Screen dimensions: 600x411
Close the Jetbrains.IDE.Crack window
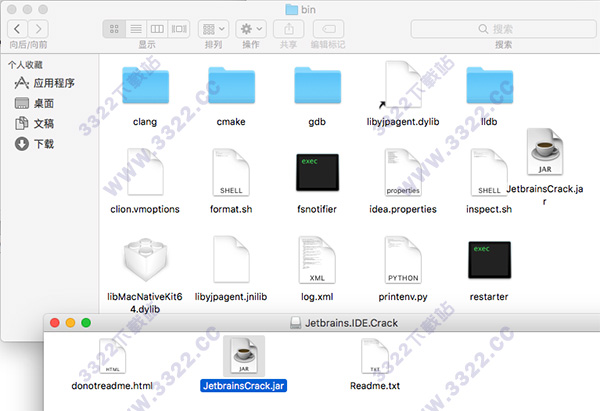tap(55, 323)
